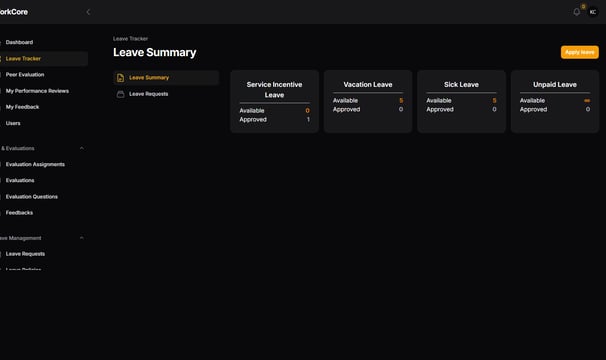The width and height of the screenshot is (606, 360).
Task: Open the KC user avatar menu
Action: [x=592, y=12]
